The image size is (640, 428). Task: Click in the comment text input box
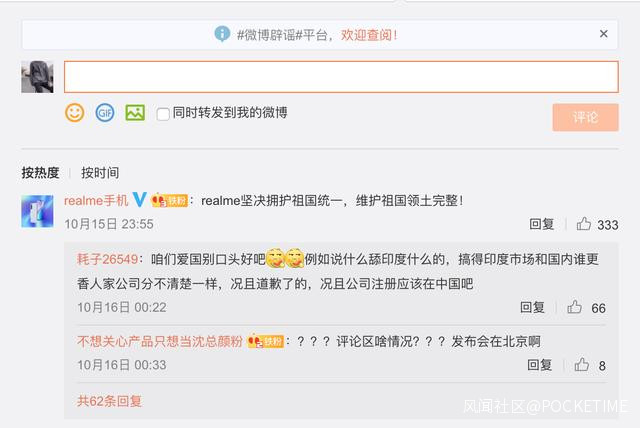pos(341,77)
